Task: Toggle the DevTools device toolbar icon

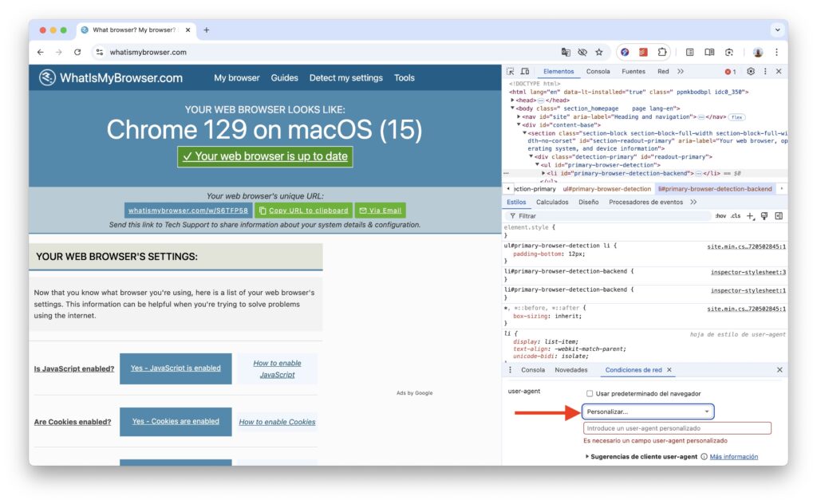Action: pyautogui.click(x=525, y=71)
